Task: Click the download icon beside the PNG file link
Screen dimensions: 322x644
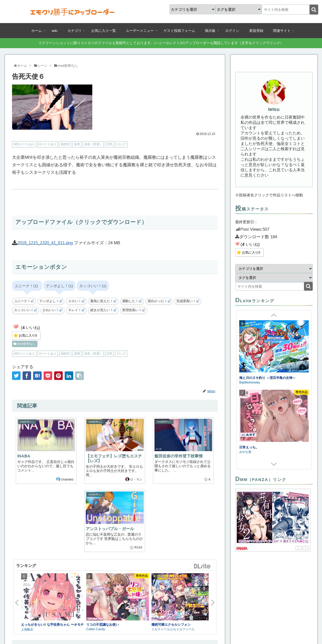Action: pyautogui.click(x=15, y=243)
